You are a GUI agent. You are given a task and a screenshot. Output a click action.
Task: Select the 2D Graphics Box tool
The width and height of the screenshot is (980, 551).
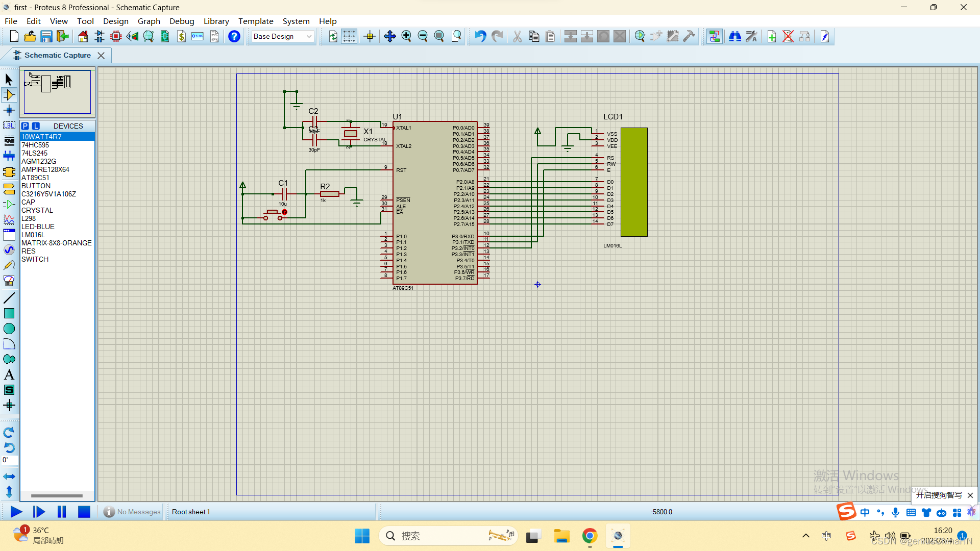coord(9,313)
